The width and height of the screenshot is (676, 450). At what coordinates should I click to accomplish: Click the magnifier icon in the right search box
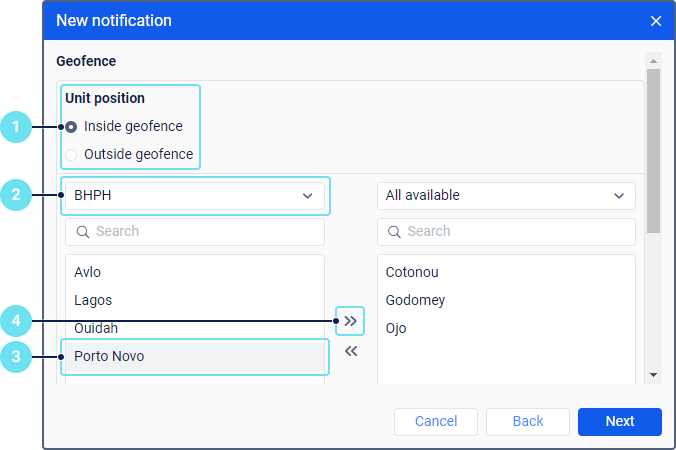(x=394, y=232)
